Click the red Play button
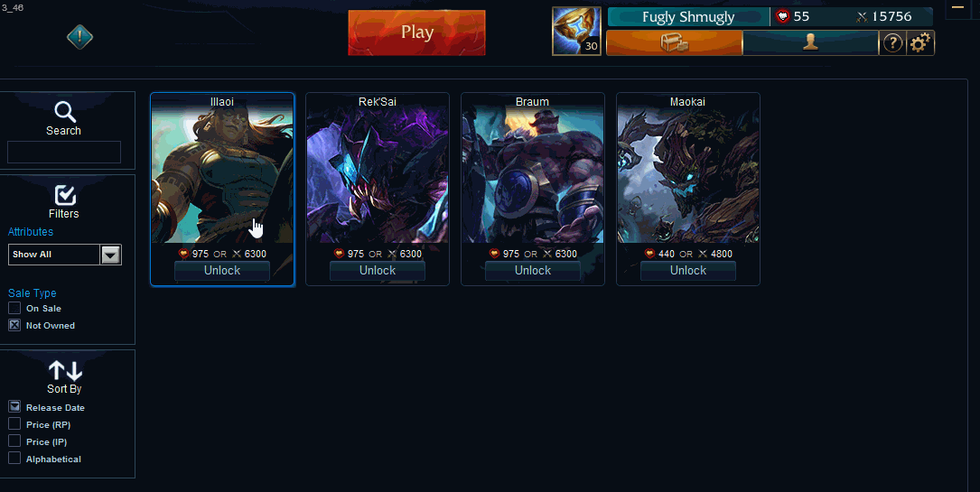 416,32
